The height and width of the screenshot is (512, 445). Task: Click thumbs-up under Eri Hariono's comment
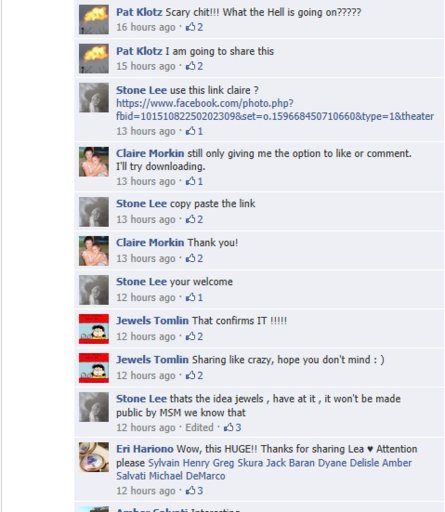[190, 490]
